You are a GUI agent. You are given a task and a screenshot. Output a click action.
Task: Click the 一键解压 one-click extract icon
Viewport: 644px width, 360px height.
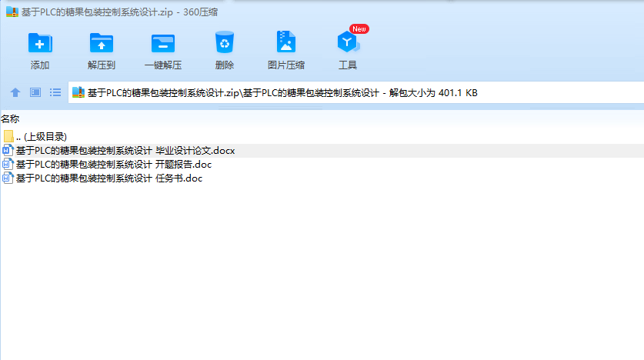click(163, 43)
